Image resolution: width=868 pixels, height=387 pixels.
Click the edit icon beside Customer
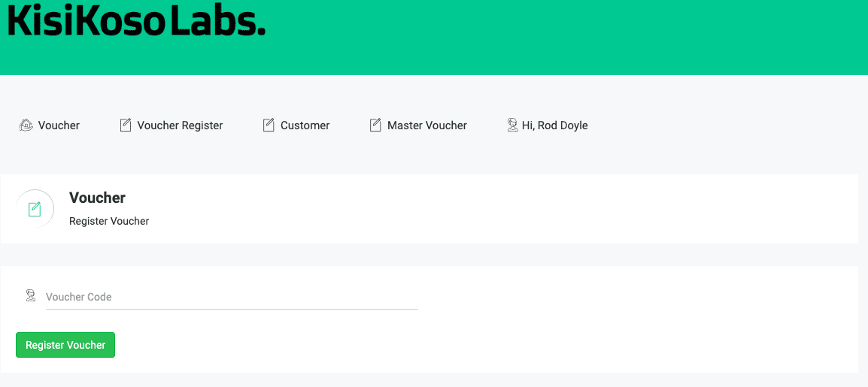pyautogui.click(x=269, y=125)
